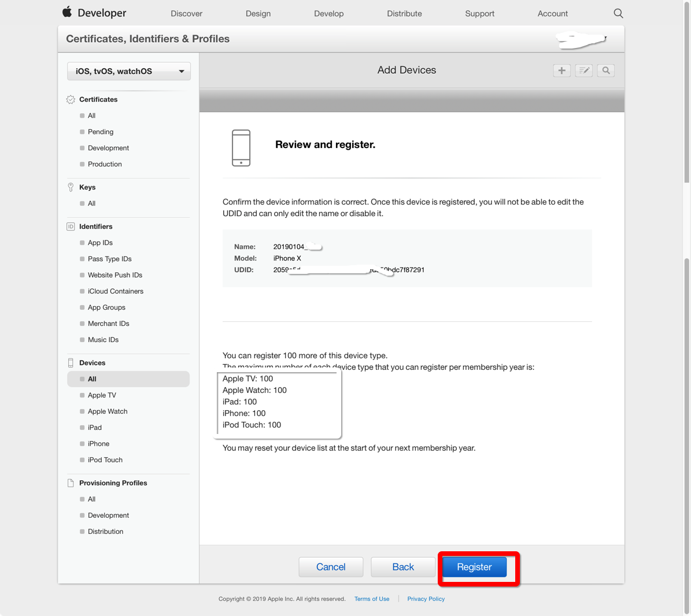691x616 pixels.
Task: Open the Discover menu
Action: coord(186,14)
